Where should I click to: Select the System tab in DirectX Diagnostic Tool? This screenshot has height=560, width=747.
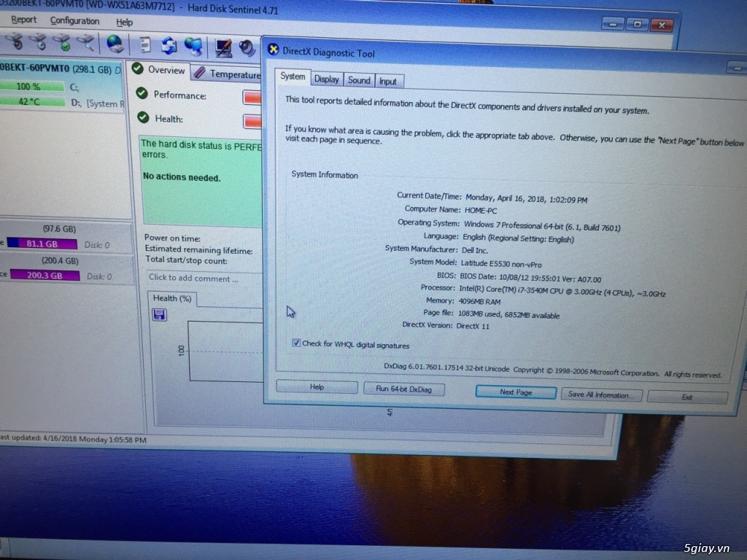pyautogui.click(x=292, y=76)
